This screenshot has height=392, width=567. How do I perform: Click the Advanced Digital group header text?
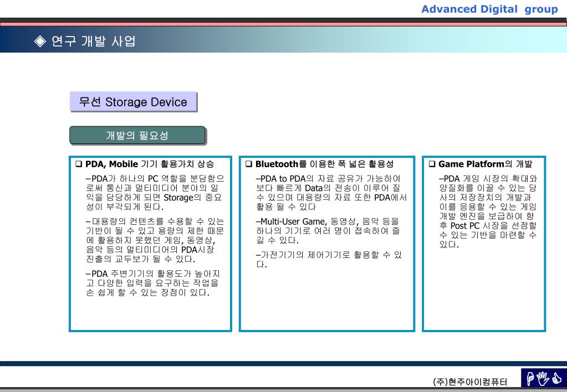tap(489, 9)
